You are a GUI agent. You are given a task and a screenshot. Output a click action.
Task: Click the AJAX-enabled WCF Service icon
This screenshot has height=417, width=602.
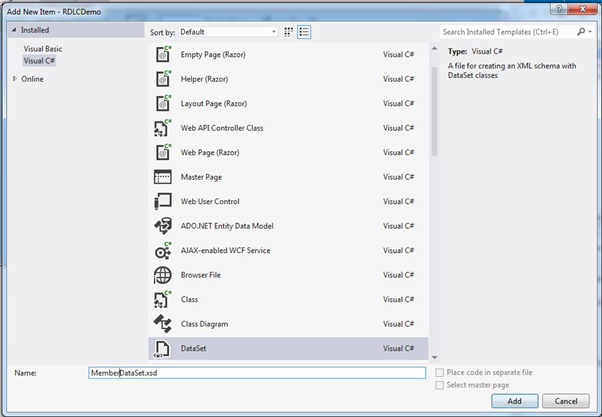[163, 250]
